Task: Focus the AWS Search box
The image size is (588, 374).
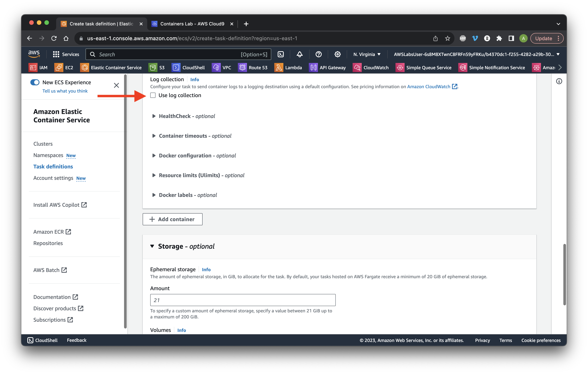Action: pyautogui.click(x=178, y=54)
